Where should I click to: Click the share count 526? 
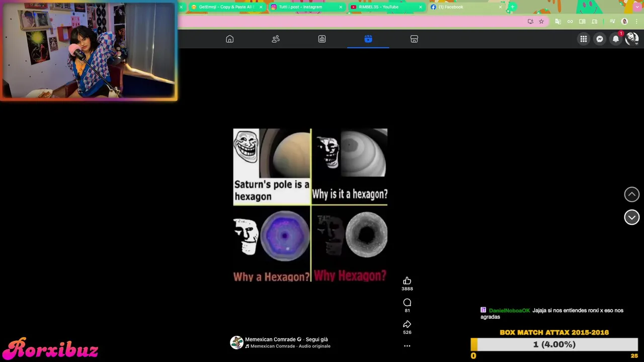pos(407,332)
